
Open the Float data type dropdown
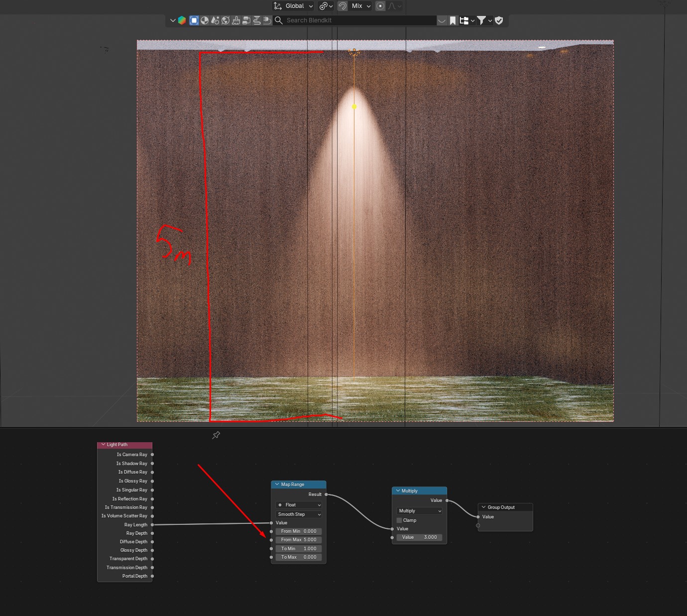pyautogui.click(x=299, y=505)
